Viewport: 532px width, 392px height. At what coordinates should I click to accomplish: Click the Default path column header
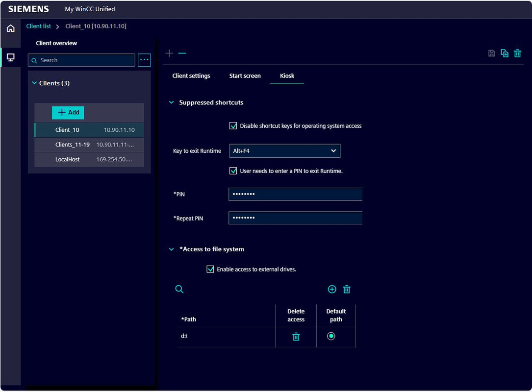(x=336, y=316)
